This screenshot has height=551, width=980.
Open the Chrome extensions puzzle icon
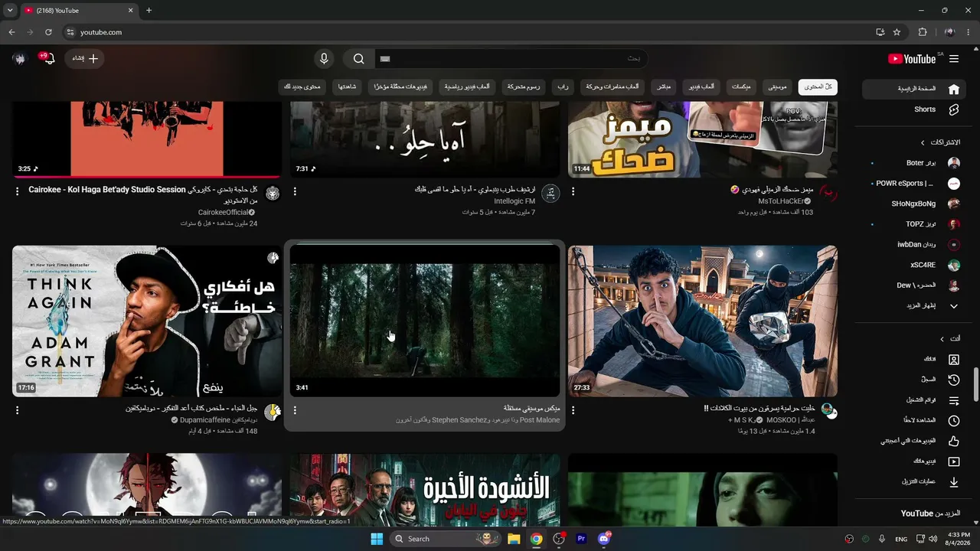coord(923,32)
